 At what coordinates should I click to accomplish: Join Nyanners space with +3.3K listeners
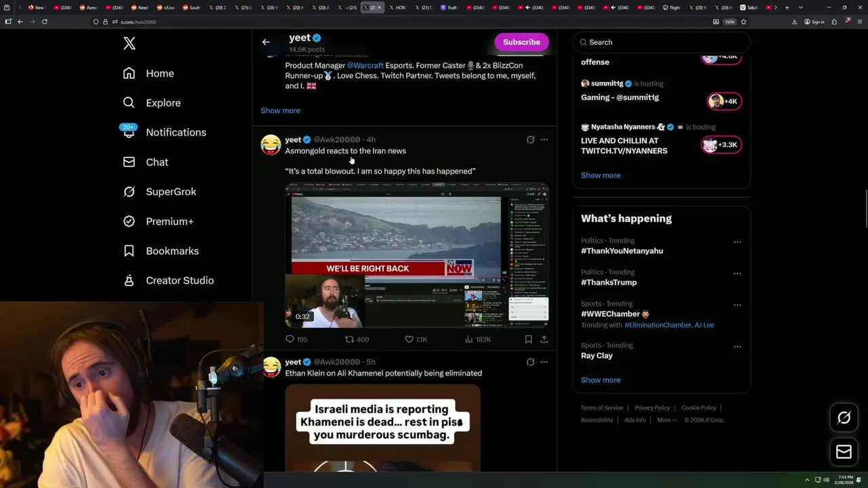[x=721, y=145]
